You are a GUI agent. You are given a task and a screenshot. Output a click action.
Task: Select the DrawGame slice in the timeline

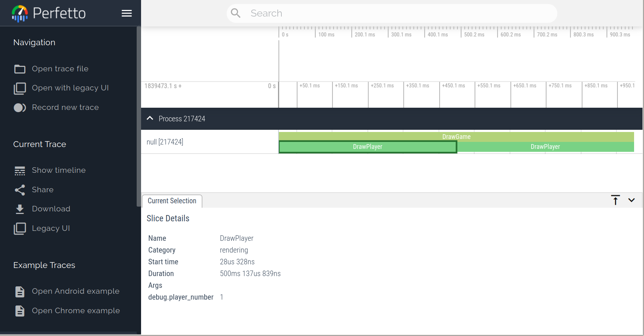(x=456, y=136)
